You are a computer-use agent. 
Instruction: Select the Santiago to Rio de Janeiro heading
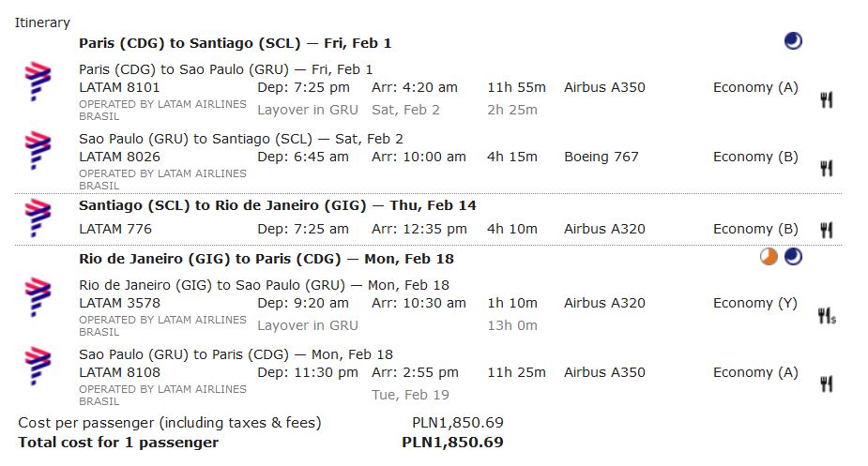278,205
